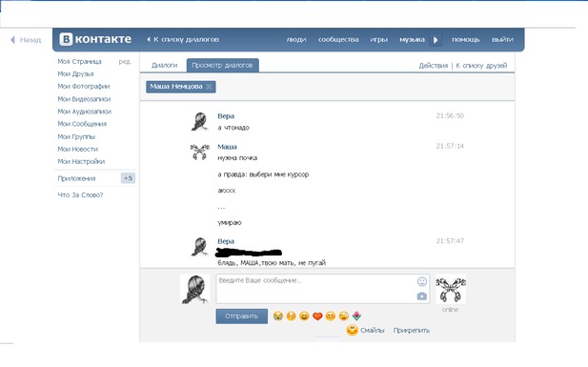Open Мои Друзья

pyautogui.click(x=75, y=74)
